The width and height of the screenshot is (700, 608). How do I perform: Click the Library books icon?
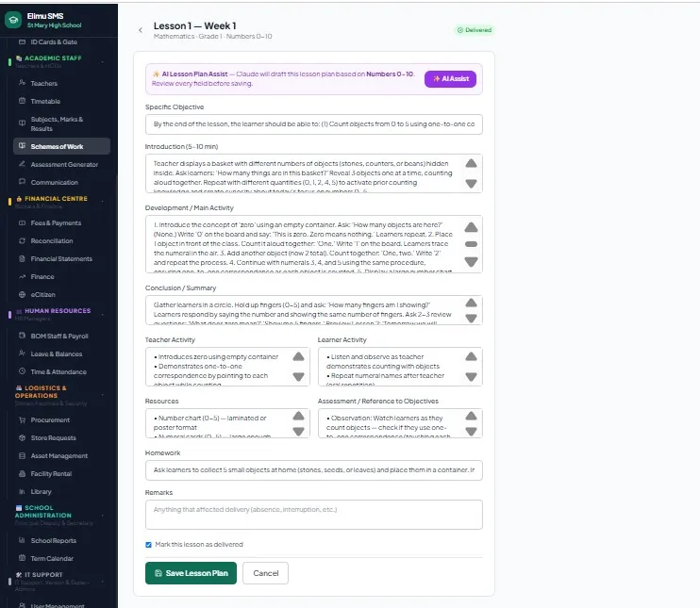[22, 491]
